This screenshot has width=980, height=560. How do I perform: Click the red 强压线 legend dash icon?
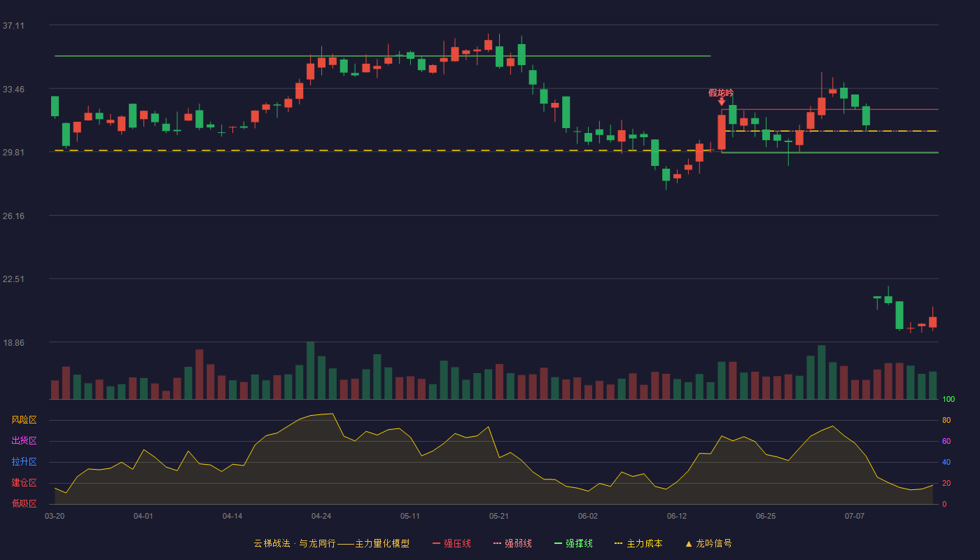436,543
